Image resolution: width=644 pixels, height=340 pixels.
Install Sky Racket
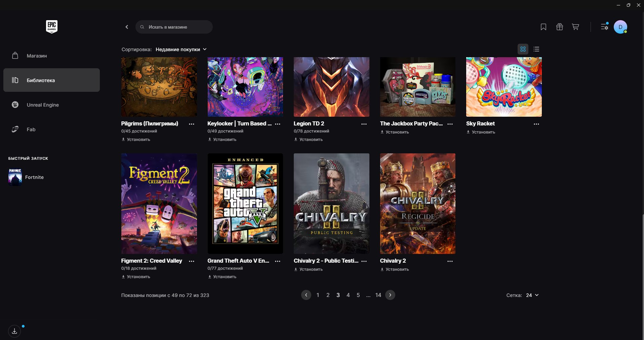[x=481, y=132]
